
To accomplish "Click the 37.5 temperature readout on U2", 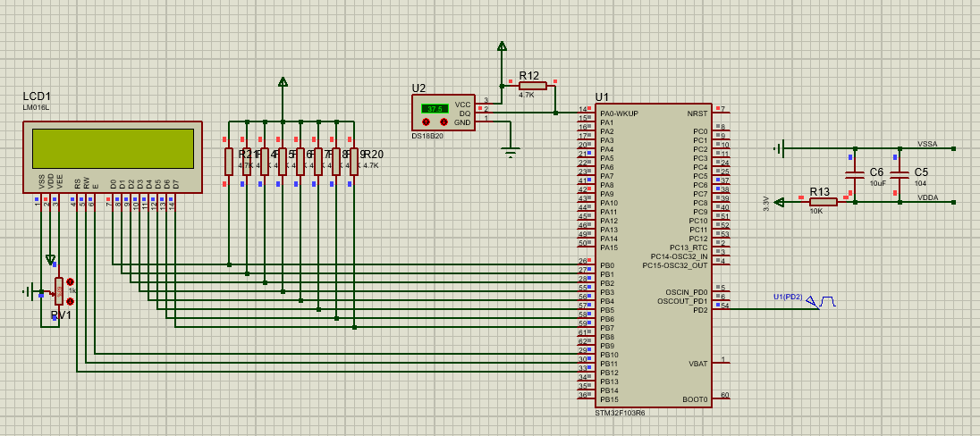I will [x=435, y=109].
